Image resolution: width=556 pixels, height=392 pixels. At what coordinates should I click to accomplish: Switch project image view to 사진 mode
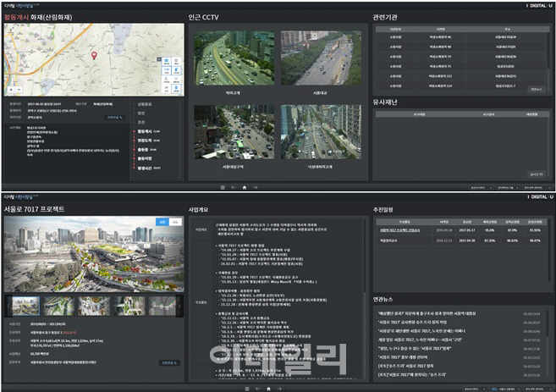click(x=162, y=222)
